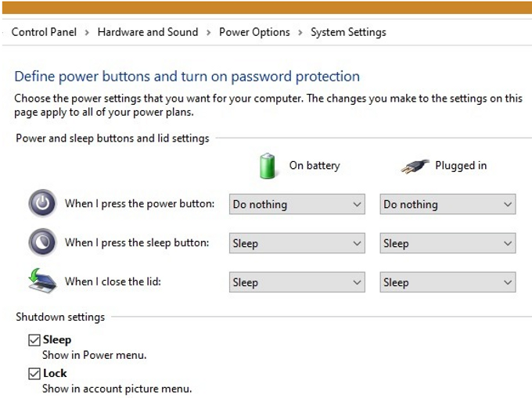Click the green battery icon

268,166
